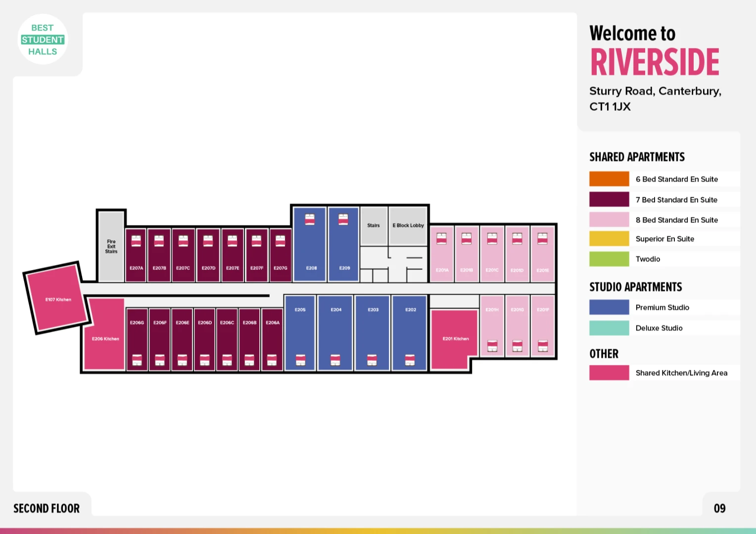Click the 'E208' room label
This screenshot has width=756, height=534.
[x=311, y=268]
